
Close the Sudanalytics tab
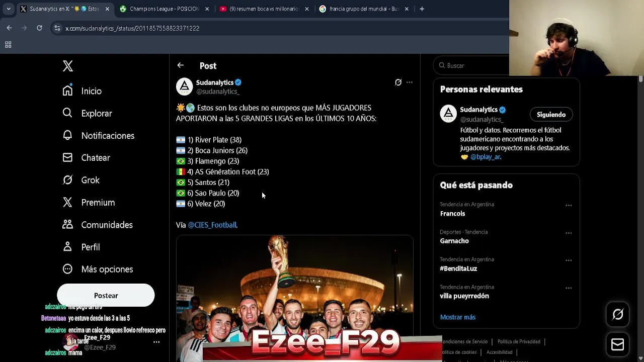[x=107, y=9]
